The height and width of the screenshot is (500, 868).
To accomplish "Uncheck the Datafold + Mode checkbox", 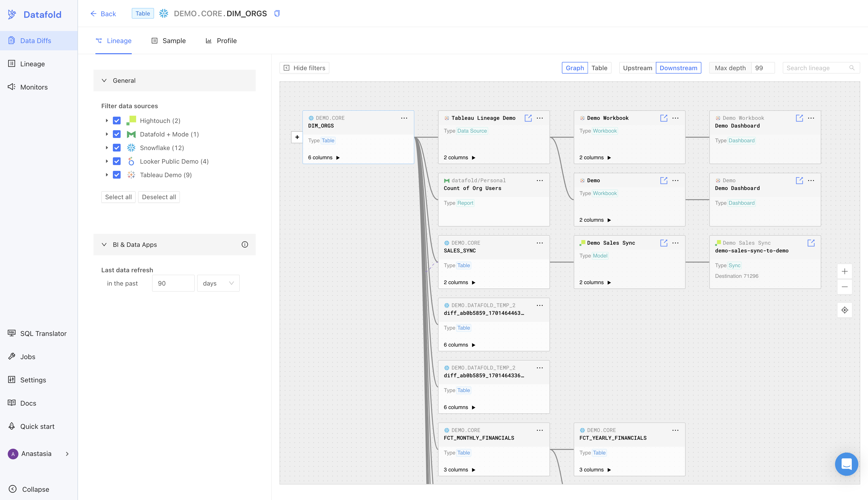I will click(x=117, y=134).
